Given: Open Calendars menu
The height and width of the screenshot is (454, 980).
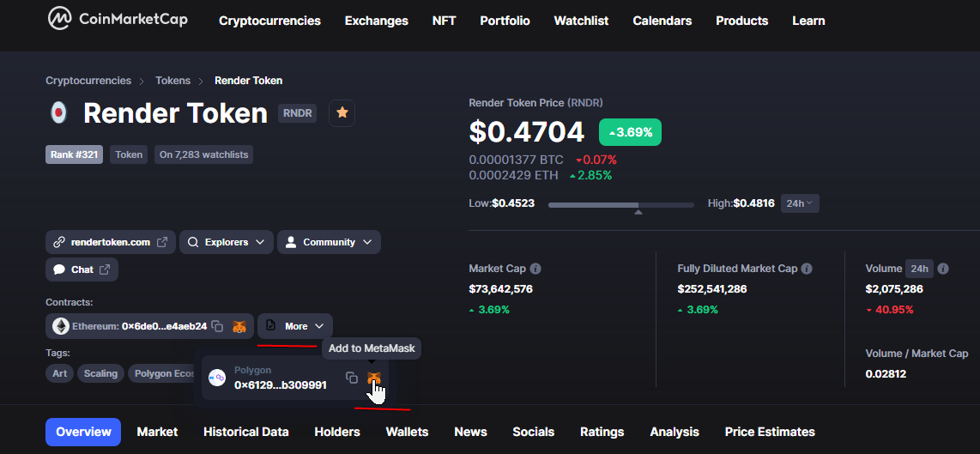Looking at the screenshot, I should click(662, 21).
